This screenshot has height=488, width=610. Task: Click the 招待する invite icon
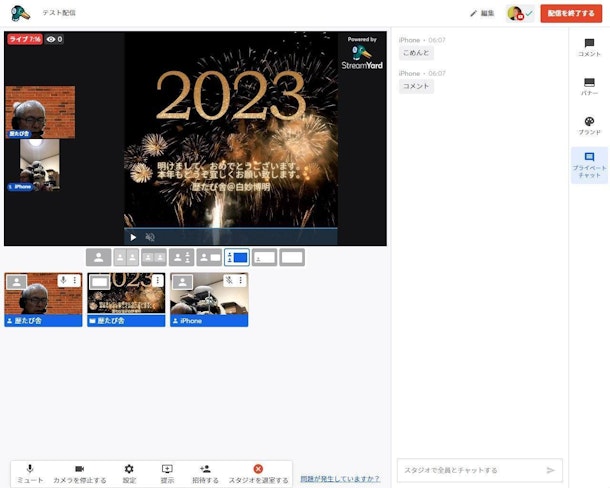point(205,472)
